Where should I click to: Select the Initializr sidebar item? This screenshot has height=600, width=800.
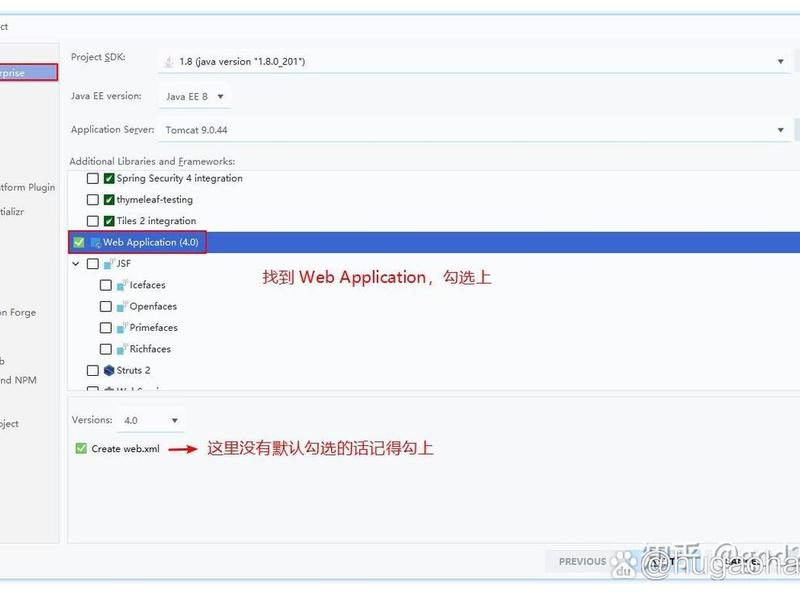pos(12,211)
